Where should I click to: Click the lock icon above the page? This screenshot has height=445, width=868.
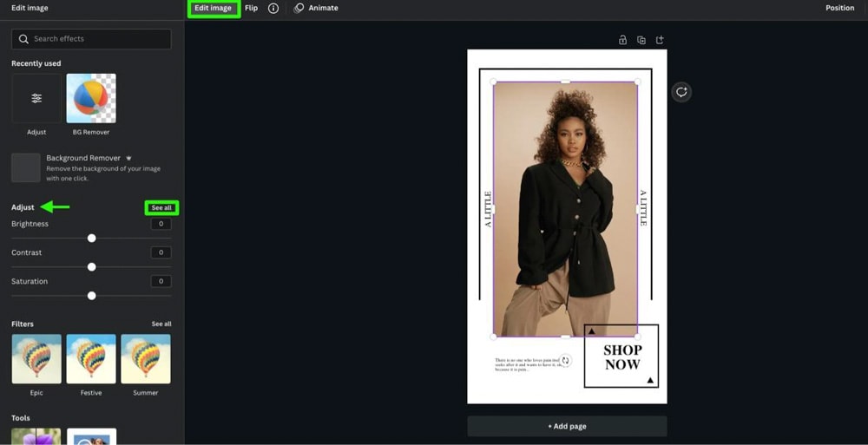pos(622,40)
